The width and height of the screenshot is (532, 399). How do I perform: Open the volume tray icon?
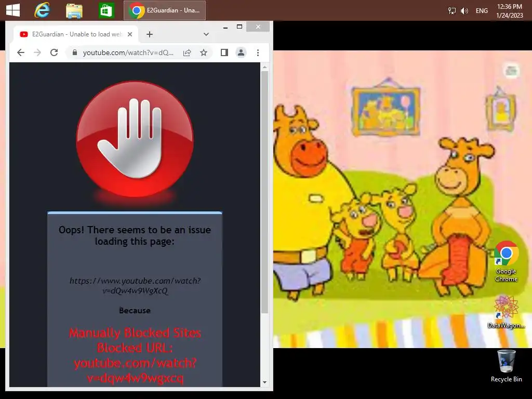pos(464,11)
